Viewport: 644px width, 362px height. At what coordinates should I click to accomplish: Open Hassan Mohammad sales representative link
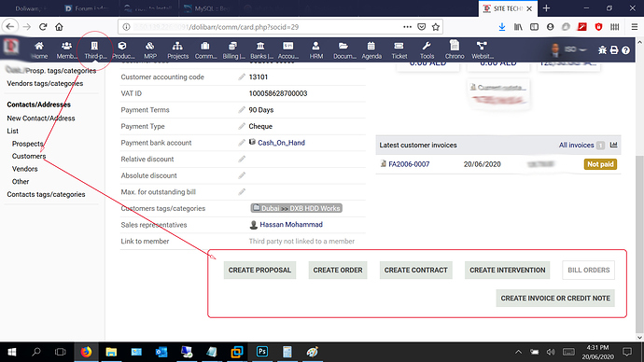tap(291, 225)
